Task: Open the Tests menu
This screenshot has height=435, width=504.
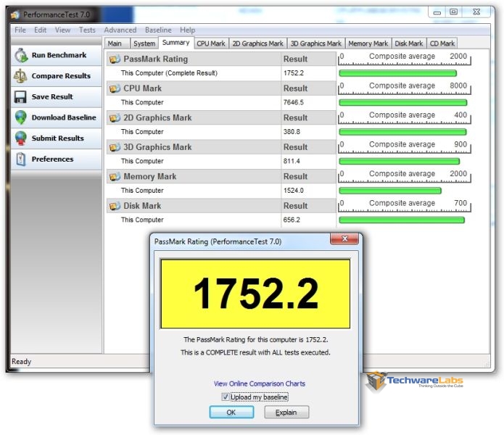Action: point(87,30)
